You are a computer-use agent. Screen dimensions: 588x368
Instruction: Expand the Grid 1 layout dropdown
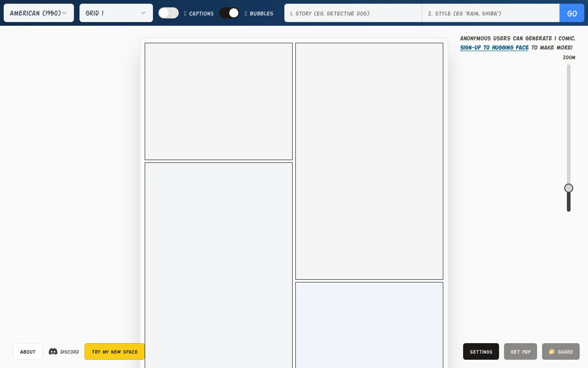pos(116,13)
